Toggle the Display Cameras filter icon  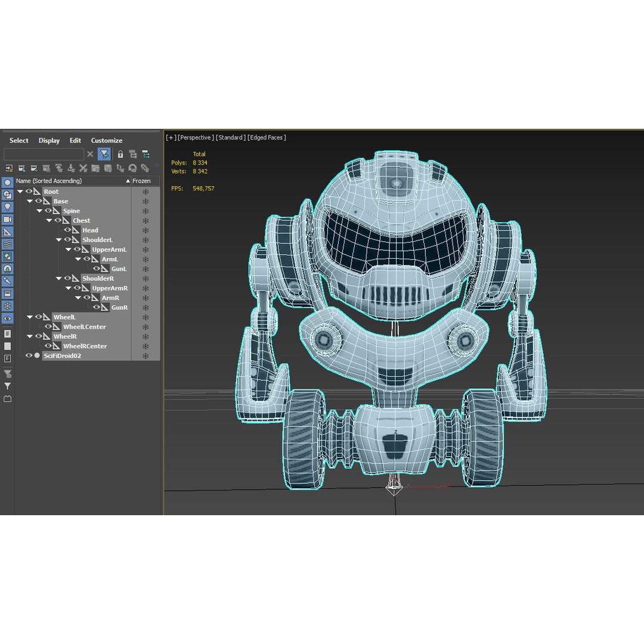(7, 219)
